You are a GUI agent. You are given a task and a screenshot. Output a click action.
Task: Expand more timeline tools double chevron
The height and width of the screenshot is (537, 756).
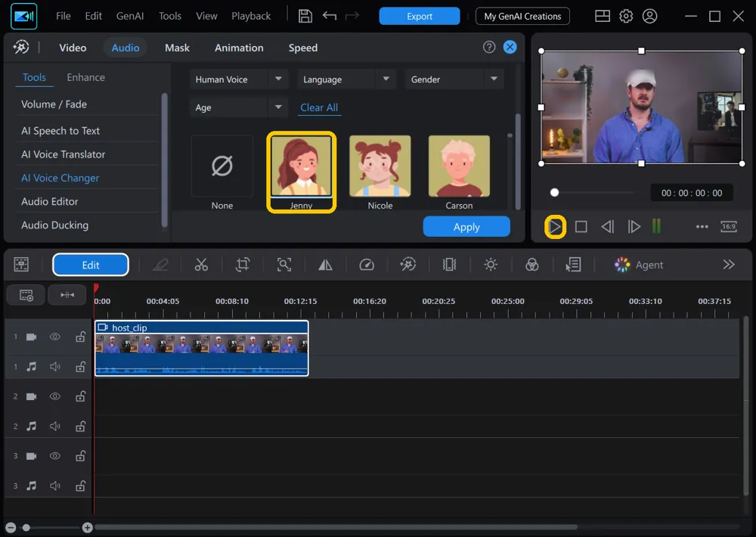[x=729, y=265]
